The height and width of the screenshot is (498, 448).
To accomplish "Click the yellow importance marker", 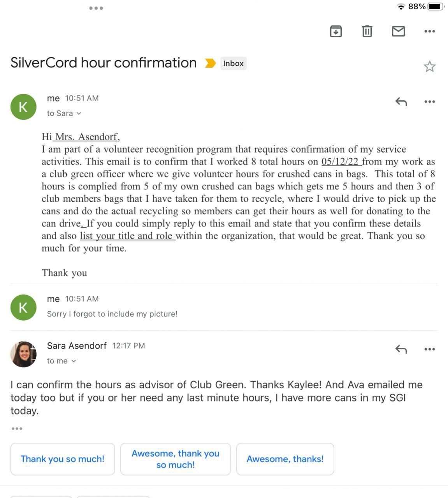I will point(210,63).
